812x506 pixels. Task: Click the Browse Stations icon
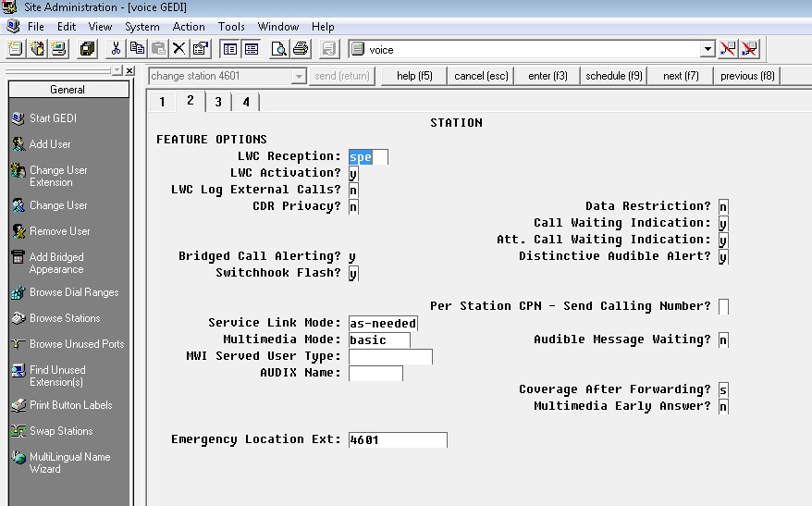click(x=18, y=318)
